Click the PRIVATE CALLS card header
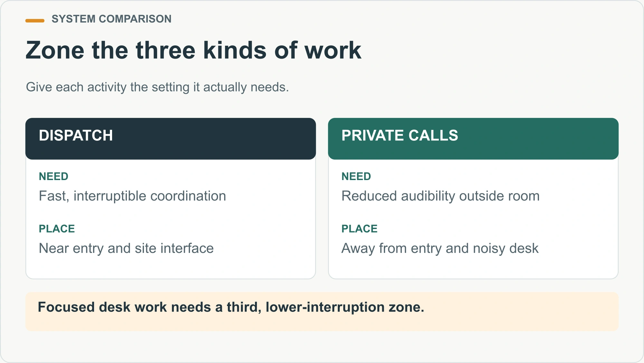 point(473,139)
